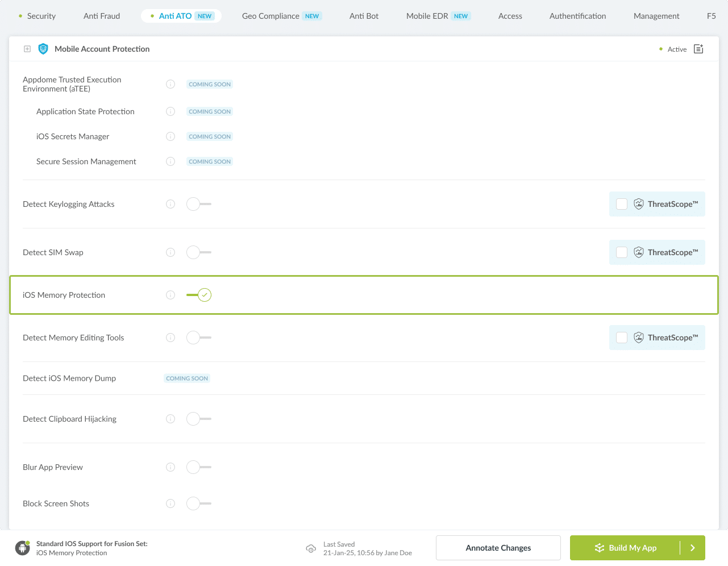Image resolution: width=728 pixels, height=566 pixels.
Task: Click the Build My App button
Action: (625, 548)
